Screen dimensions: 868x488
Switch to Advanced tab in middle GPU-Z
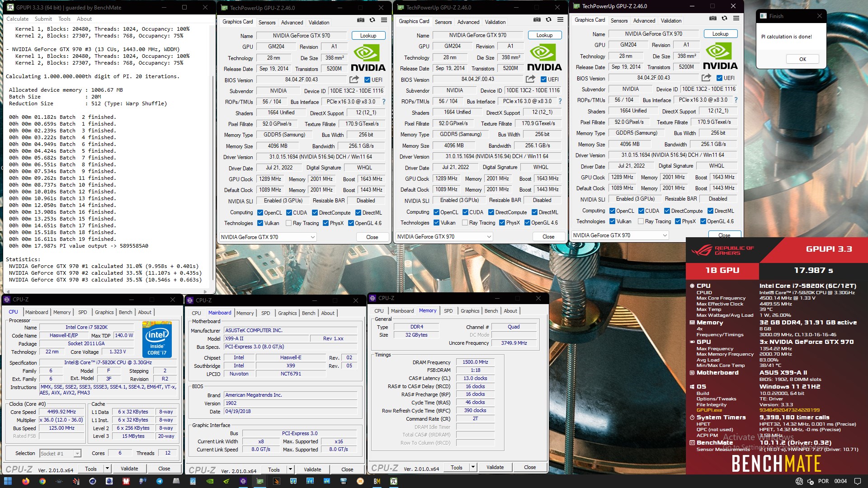pyautogui.click(x=468, y=22)
